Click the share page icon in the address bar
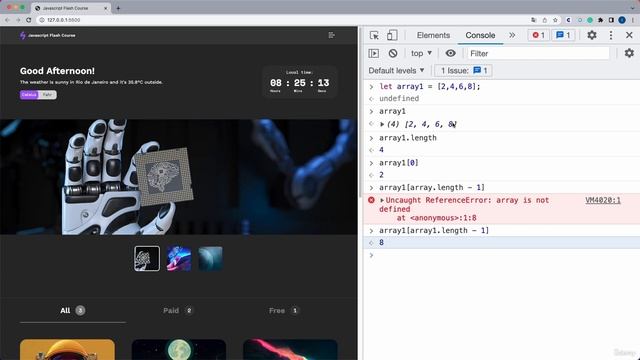This screenshot has height=360, width=640. pos(544,20)
